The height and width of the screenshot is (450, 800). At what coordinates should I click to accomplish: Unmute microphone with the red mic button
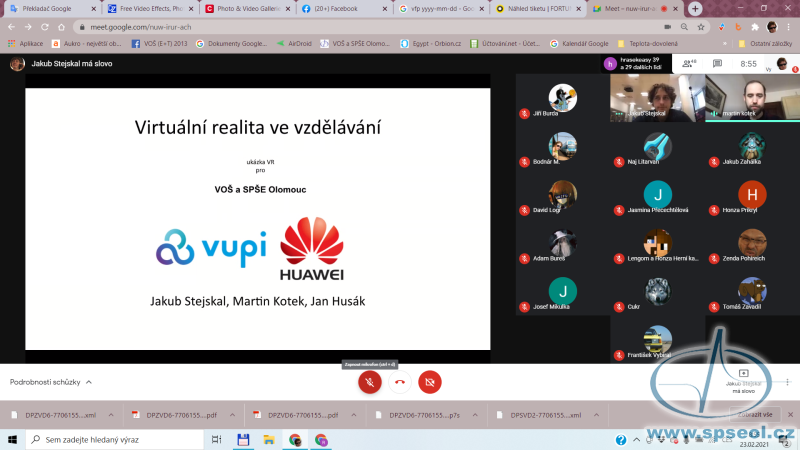tap(370, 382)
